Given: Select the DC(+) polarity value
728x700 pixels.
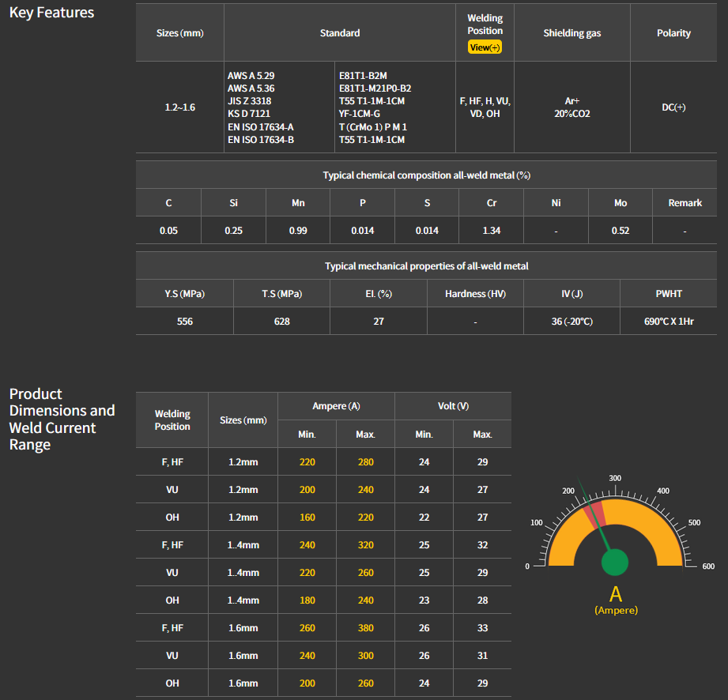Looking at the screenshot, I should coord(673,107).
